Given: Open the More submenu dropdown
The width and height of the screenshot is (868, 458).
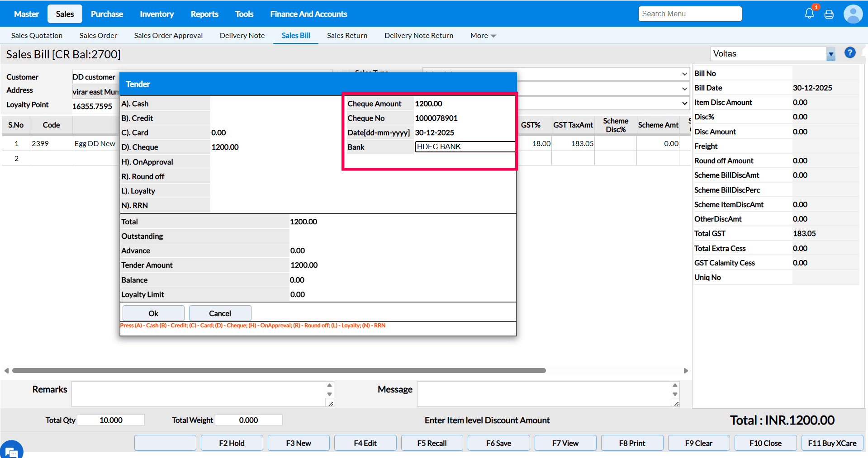Looking at the screenshot, I should coord(483,36).
